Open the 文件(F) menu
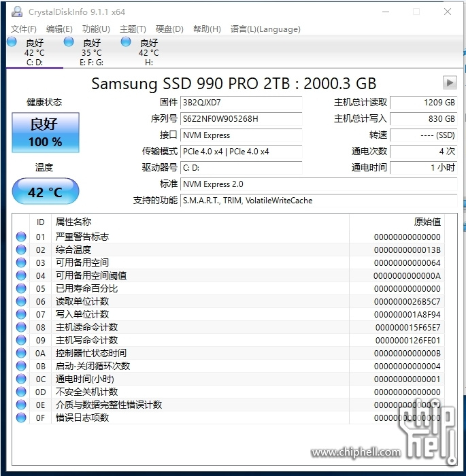The width and height of the screenshot is (466, 476). click(x=24, y=29)
